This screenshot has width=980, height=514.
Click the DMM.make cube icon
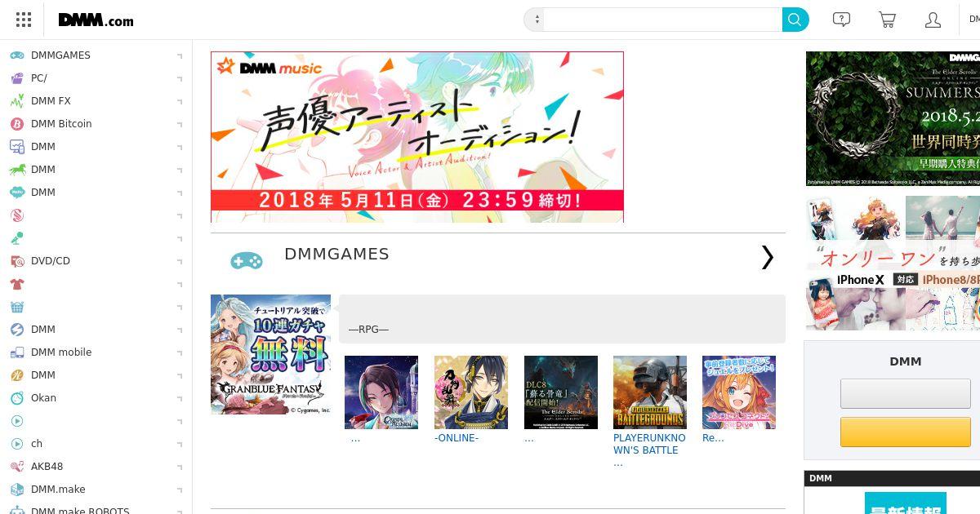[x=17, y=490]
